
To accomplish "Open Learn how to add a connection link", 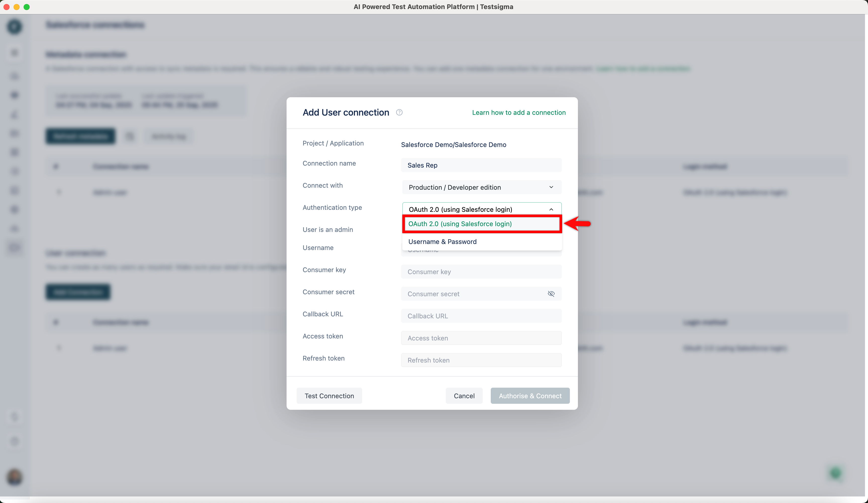I will (519, 112).
